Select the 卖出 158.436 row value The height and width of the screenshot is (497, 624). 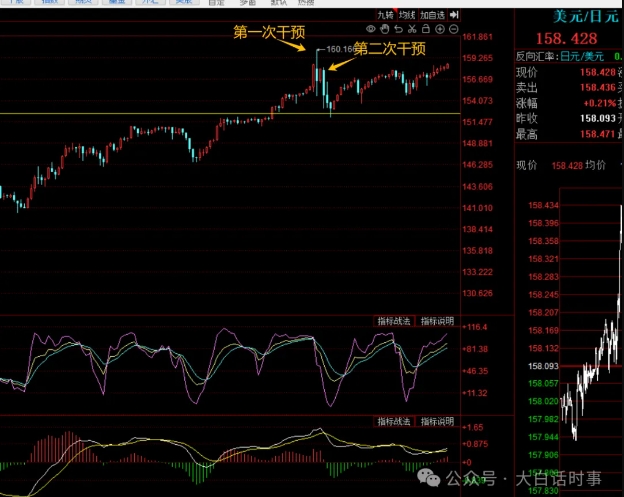click(x=598, y=88)
